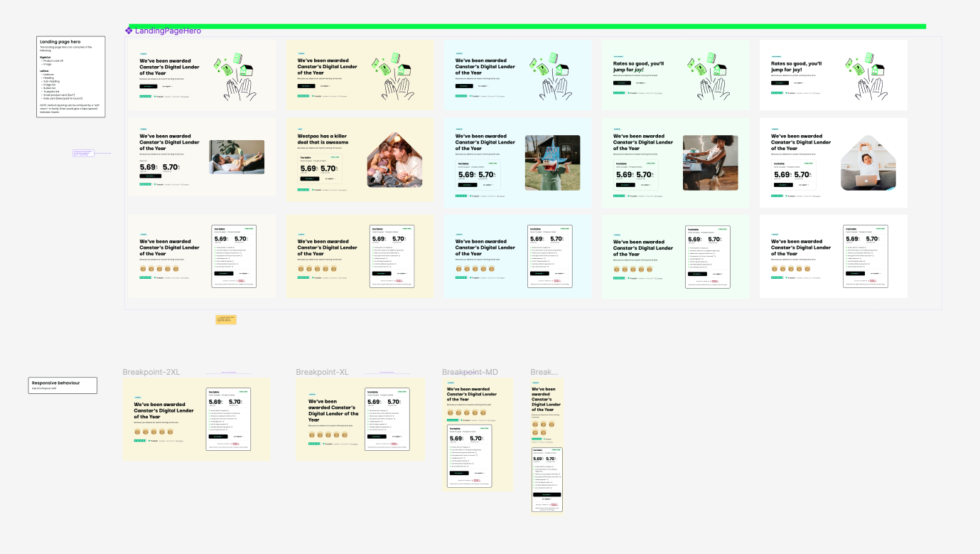
Task: Select house-shaped photo of child with laptop
Action: [868, 163]
